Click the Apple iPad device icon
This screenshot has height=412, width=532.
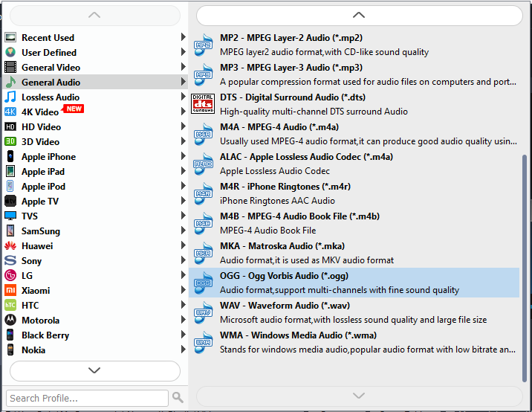point(10,171)
